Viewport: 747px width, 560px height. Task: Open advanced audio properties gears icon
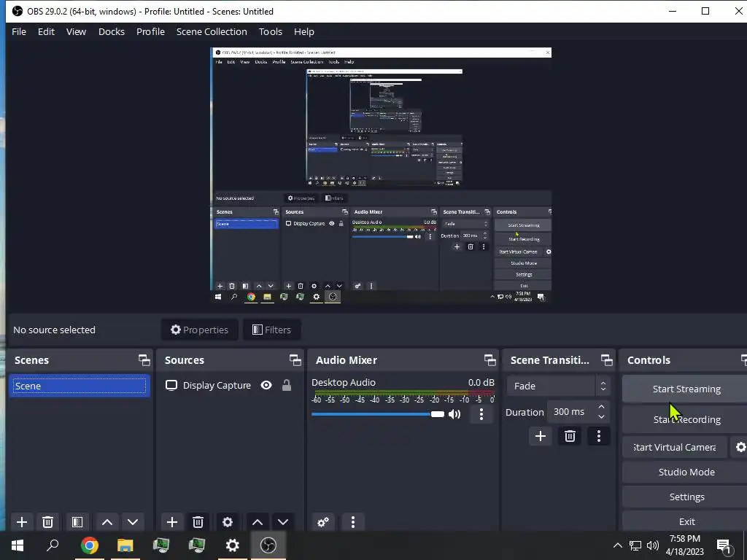pyautogui.click(x=323, y=522)
